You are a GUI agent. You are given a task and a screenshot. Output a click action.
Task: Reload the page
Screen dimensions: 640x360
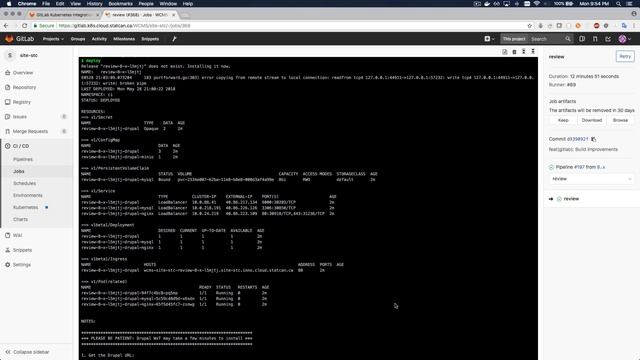click(x=24, y=26)
